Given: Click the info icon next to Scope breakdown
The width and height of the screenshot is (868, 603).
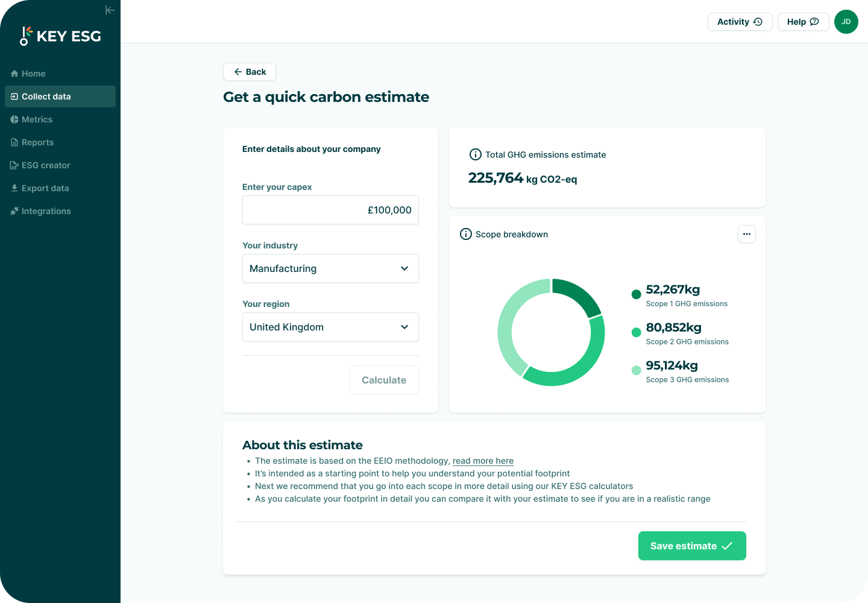Looking at the screenshot, I should (465, 234).
